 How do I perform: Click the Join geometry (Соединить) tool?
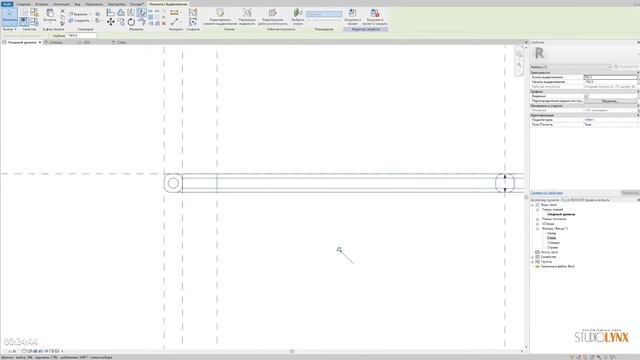coord(79,20)
